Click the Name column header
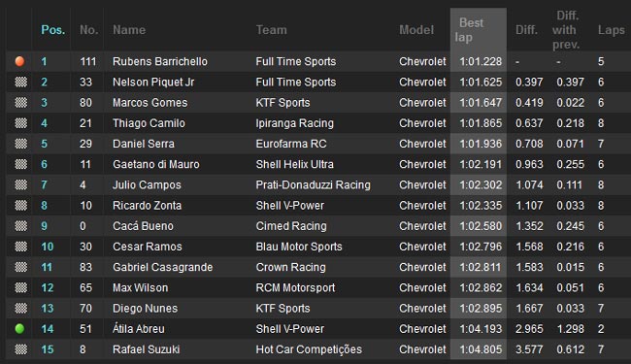Screen dimensions: 631x364 coord(129,30)
